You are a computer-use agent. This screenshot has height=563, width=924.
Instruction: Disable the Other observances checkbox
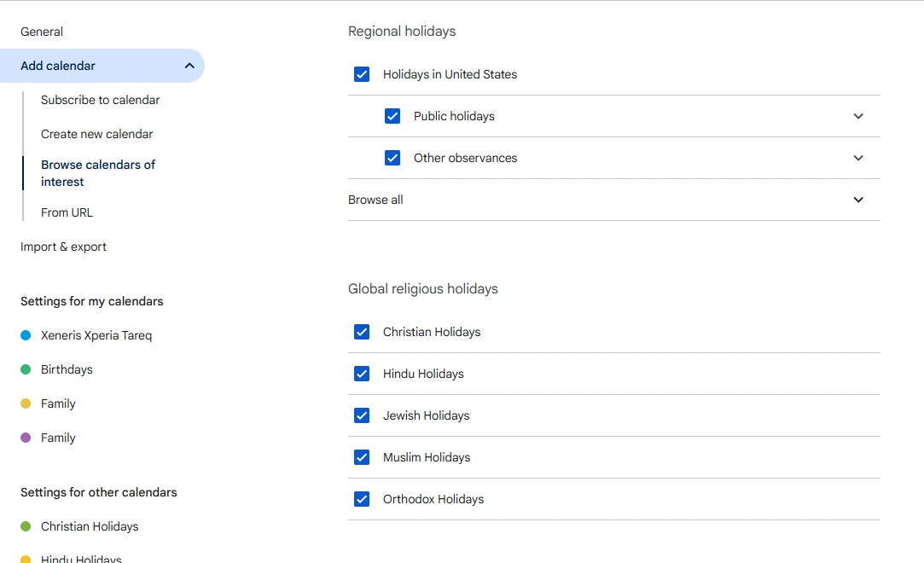[392, 158]
